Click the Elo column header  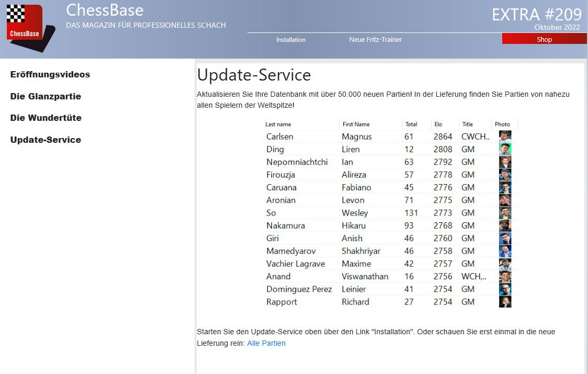(x=438, y=124)
